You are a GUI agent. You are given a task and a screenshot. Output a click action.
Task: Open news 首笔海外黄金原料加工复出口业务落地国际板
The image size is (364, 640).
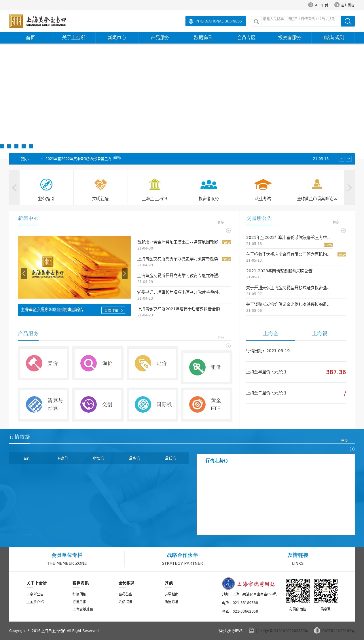178,242
